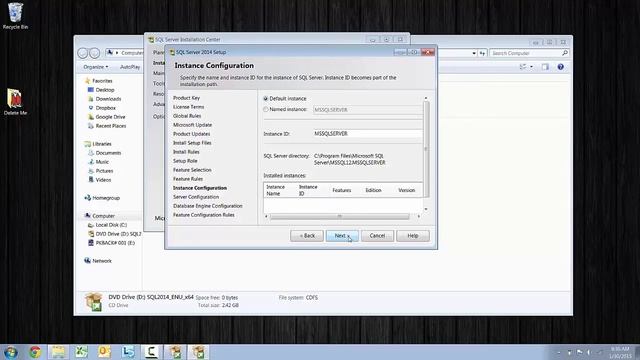Screen dimensions: 640x360
Task: Switch to the second SQL Server setup taskbar icon
Action: coord(198,352)
